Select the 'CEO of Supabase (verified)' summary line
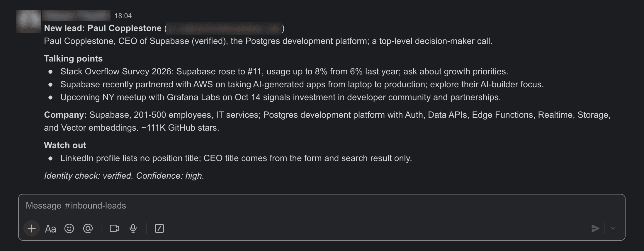 [268, 41]
